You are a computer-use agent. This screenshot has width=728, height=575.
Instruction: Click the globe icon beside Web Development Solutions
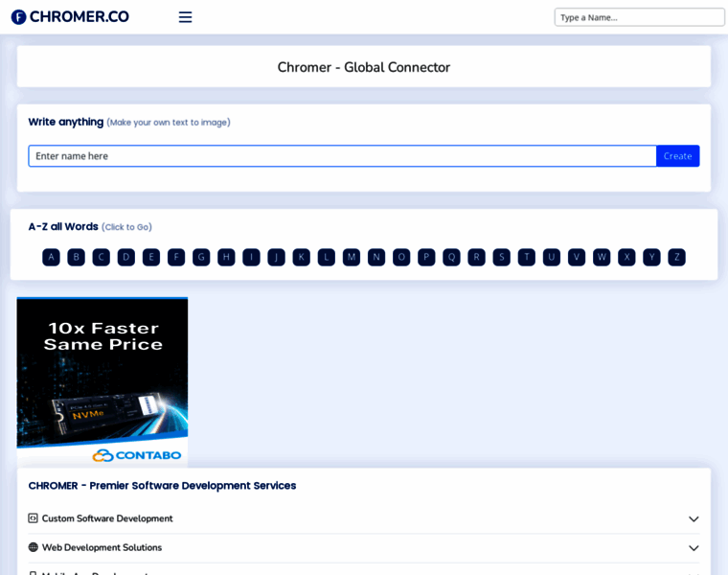(x=33, y=547)
